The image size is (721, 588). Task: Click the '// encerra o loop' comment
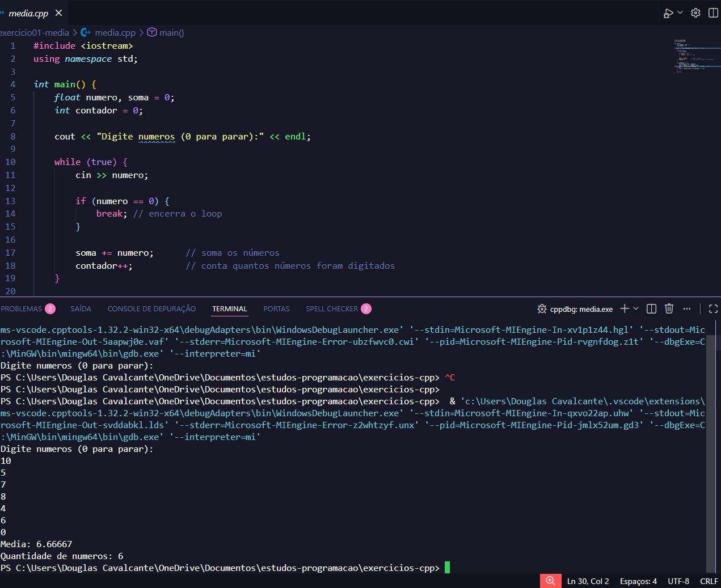pos(178,214)
